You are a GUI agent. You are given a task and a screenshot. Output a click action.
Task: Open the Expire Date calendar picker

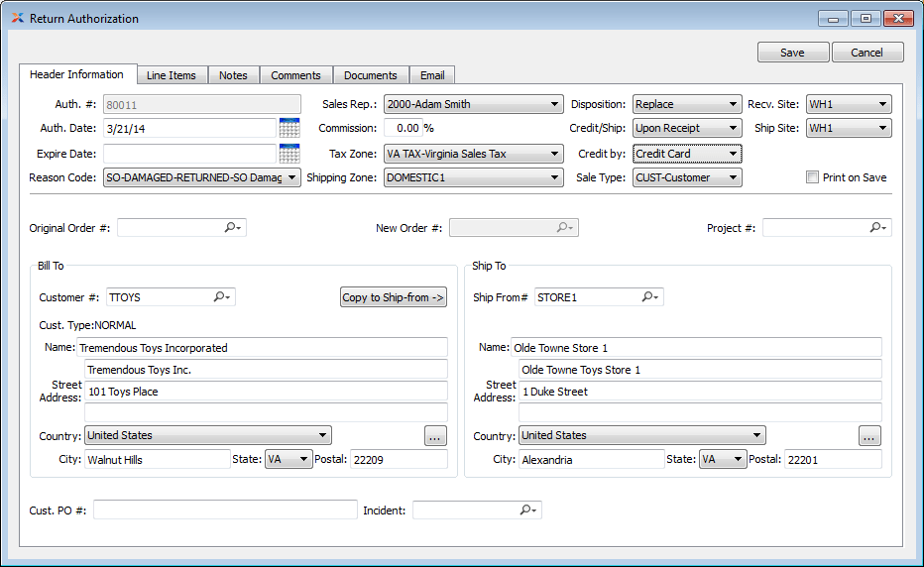tap(289, 154)
